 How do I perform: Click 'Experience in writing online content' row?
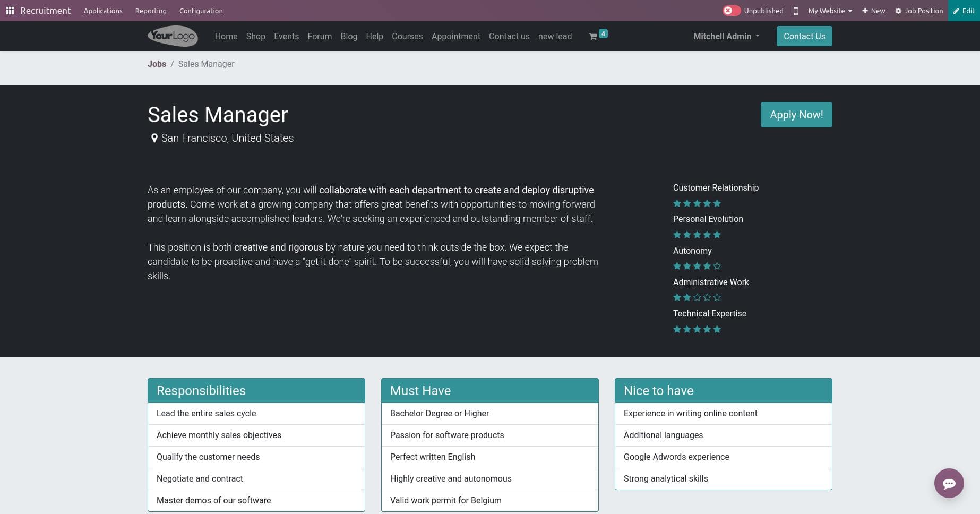(724, 413)
